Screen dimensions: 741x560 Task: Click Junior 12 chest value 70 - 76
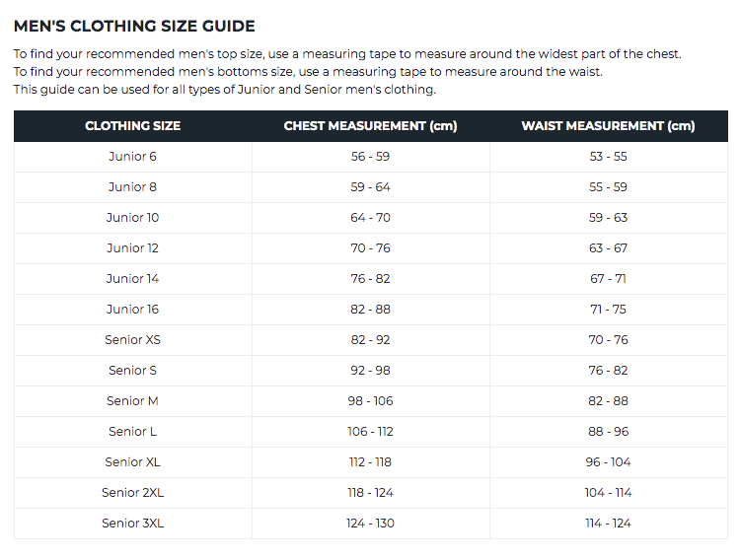click(370, 248)
